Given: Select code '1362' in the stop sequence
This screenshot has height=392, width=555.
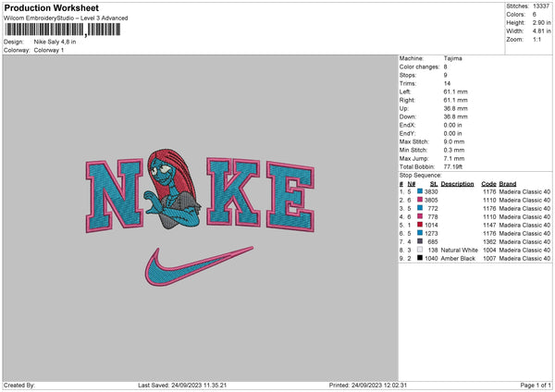Looking at the screenshot, I should pos(489,241).
